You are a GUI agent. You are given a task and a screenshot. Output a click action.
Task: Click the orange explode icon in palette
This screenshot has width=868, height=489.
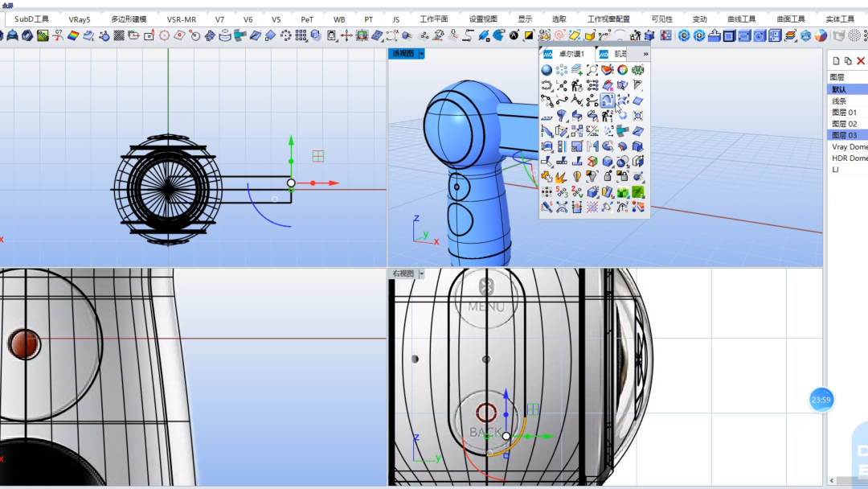pos(561,177)
